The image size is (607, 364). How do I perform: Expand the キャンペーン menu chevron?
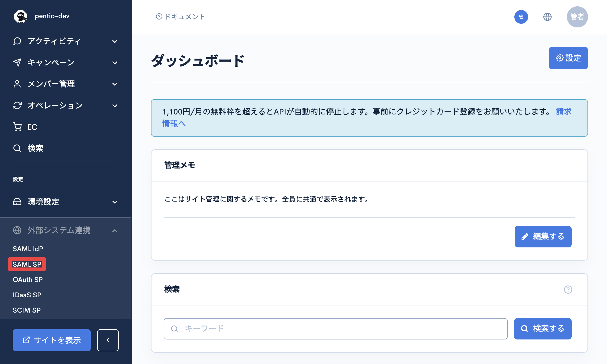(115, 63)
